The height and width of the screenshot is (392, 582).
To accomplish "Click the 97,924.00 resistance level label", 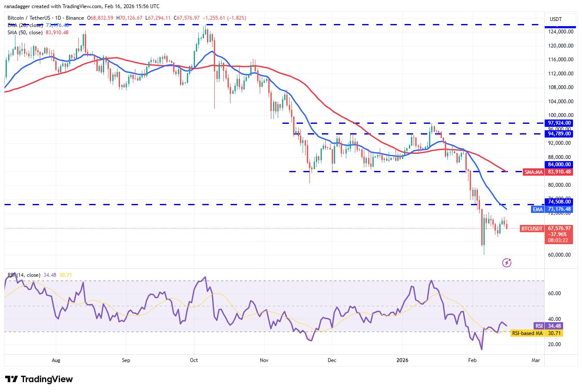I will pyautogui.click(x=559, y=123).
